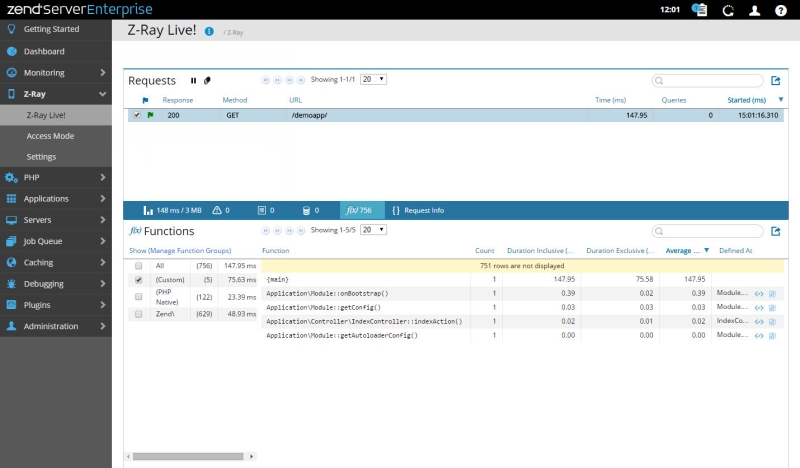Uncheck the (Custom) function group checkbox
The height and width of the screenshot is (468, 800).
click(x=139, y=281)
